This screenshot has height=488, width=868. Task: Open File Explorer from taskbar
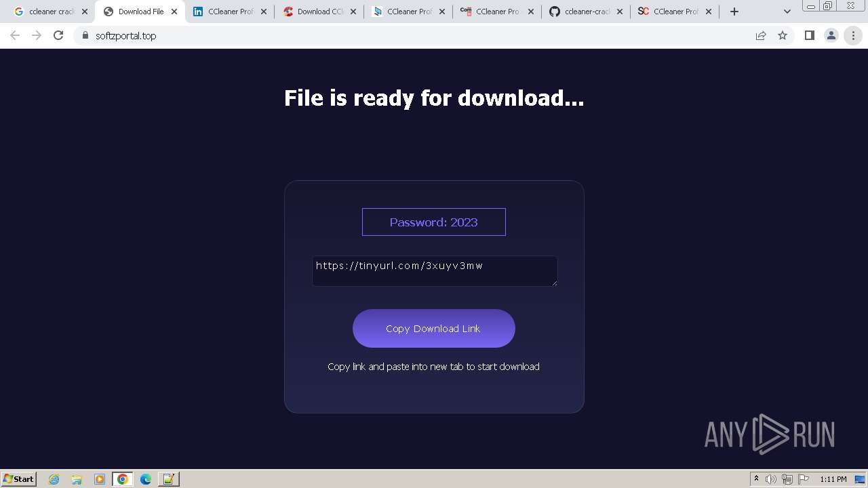tap(77, 479)
